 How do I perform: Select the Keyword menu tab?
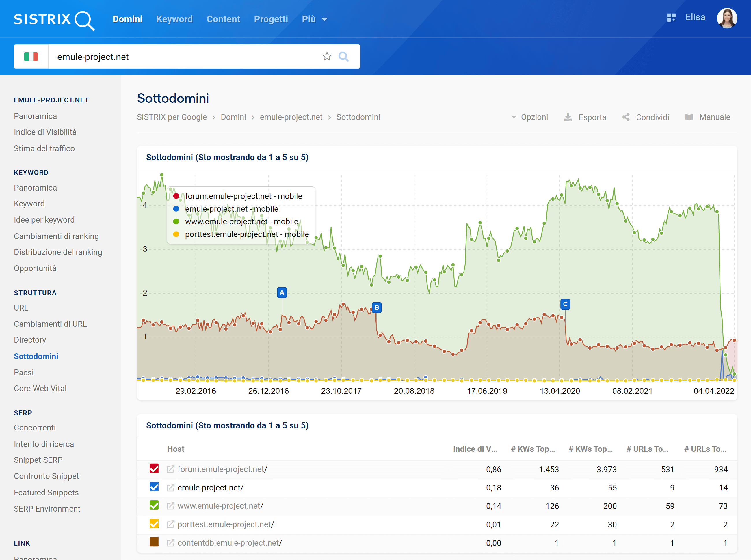point(174,19)
